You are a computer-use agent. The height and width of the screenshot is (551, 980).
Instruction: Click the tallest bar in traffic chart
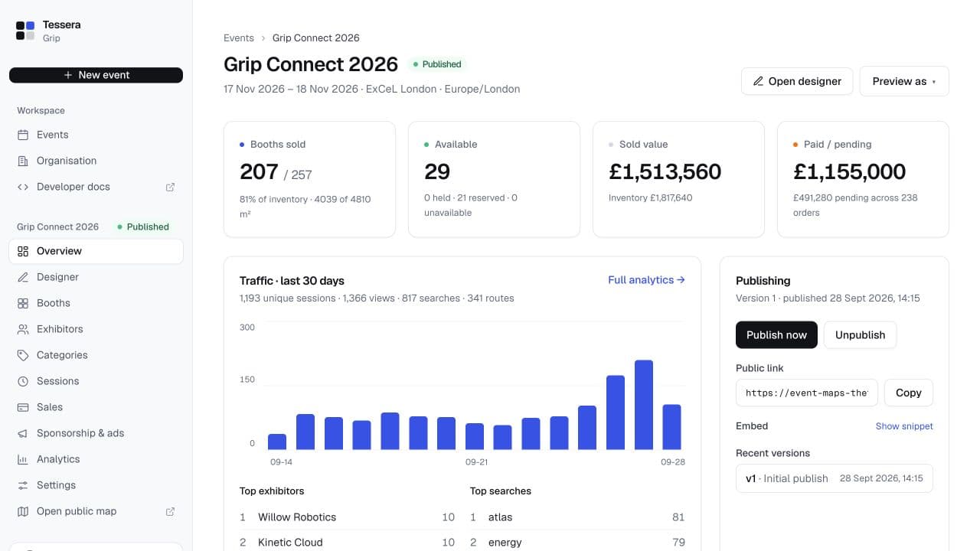pyautogui.click(x=644, y=405)
